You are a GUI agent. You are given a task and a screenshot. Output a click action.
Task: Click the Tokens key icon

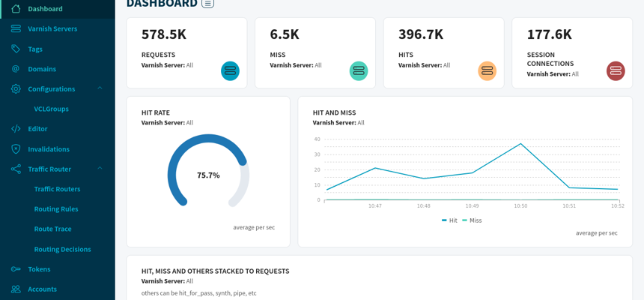click(x=16, y=269)
